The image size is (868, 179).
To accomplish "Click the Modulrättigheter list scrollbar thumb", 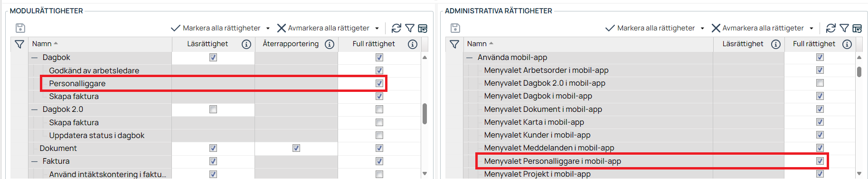I will [x=425, y=114].
